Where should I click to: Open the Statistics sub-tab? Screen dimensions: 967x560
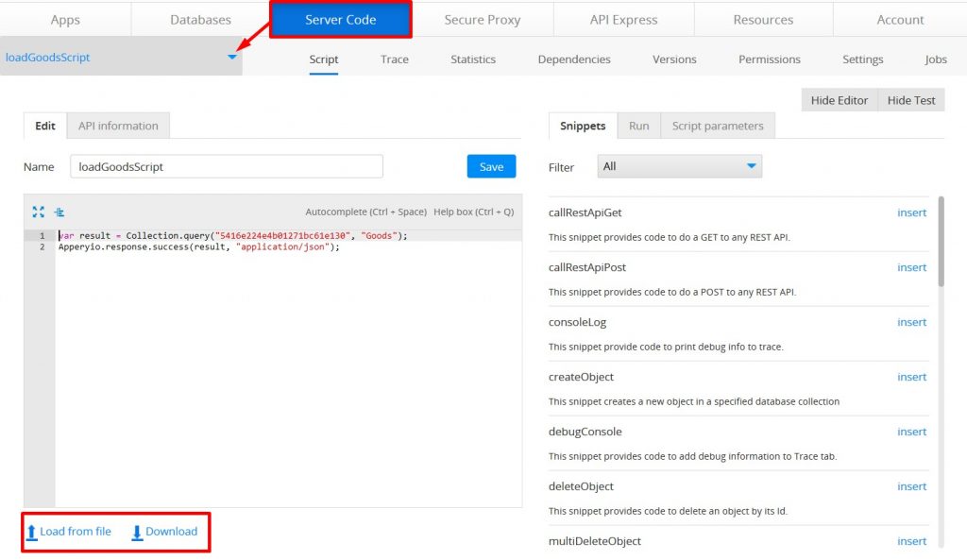click(473, 59)
